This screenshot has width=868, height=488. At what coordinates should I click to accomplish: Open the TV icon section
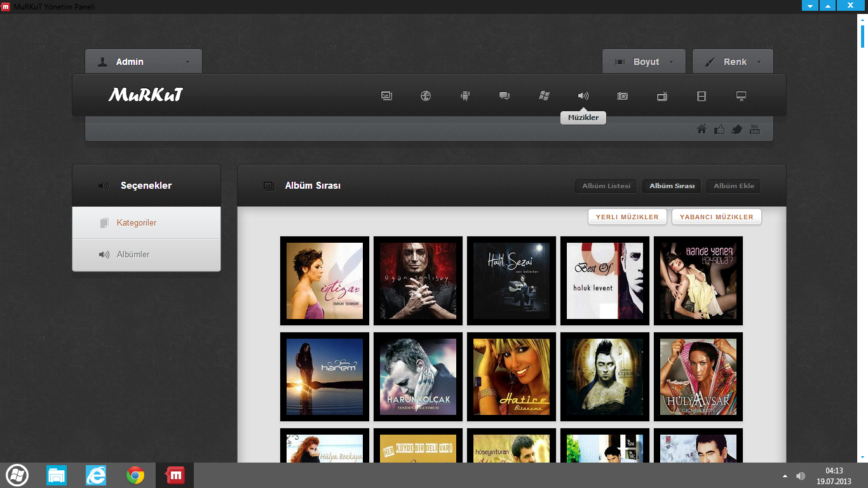point(662,96)
